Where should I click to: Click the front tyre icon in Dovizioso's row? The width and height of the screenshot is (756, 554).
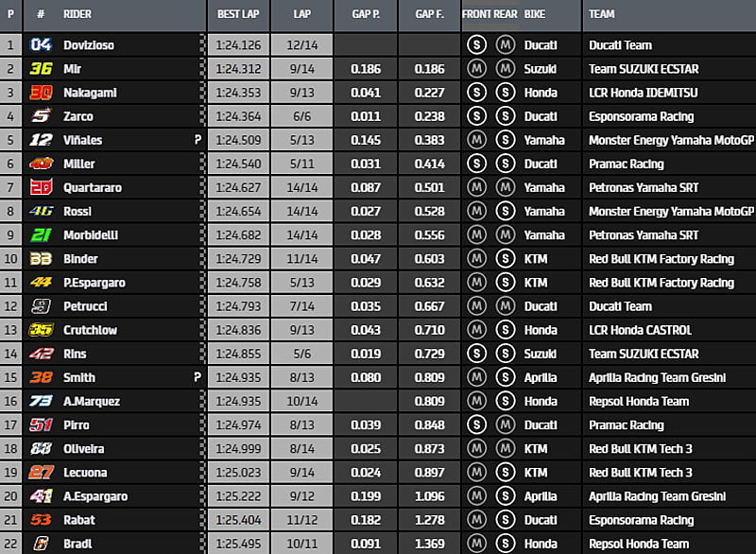coord(476,44)
